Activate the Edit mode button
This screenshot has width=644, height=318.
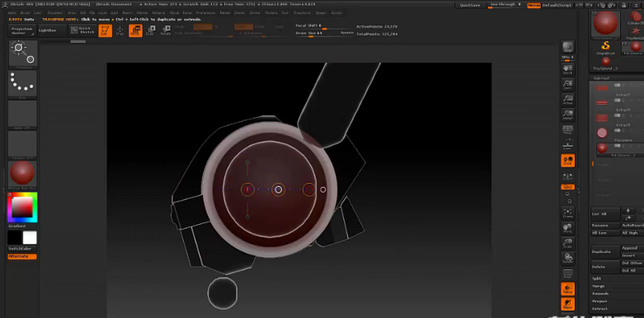[x=106, y=30]
